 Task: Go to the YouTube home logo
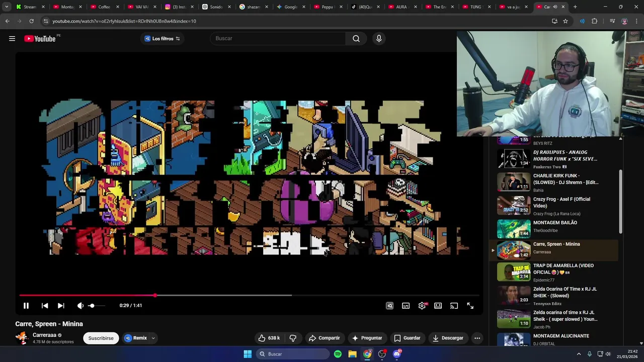pyautogui.click(x=40, y=39)
